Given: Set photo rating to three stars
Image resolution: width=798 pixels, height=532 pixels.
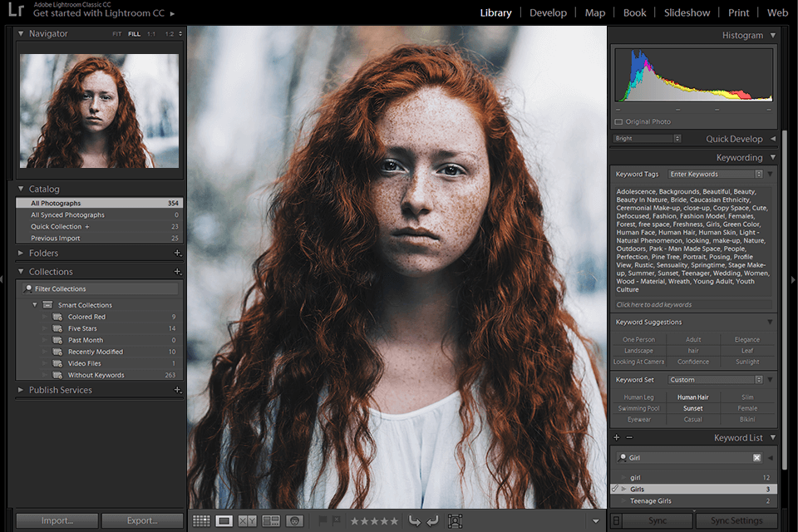Looking at the screenshot, I should pos(374,520).
